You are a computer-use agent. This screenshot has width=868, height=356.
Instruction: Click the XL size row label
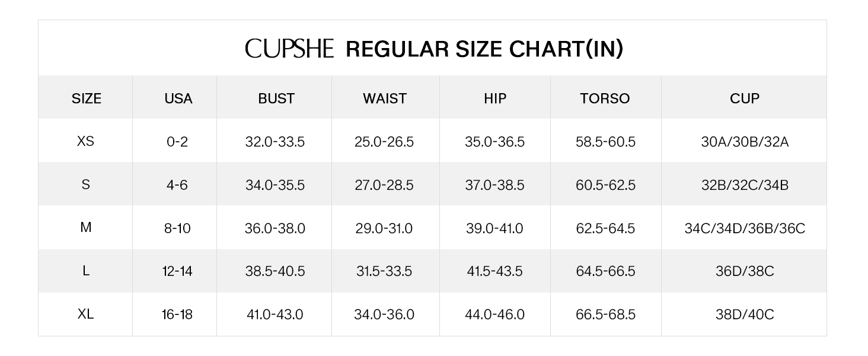[86, 314]
